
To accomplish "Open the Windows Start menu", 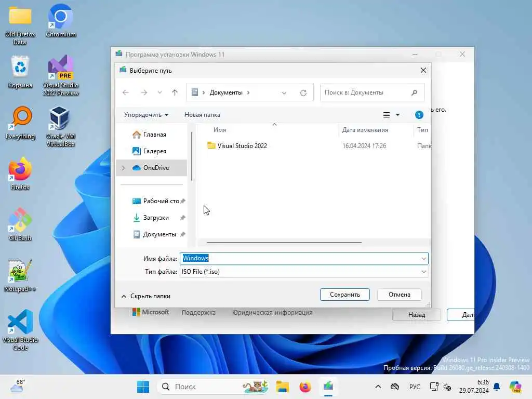I will (143, 387).
